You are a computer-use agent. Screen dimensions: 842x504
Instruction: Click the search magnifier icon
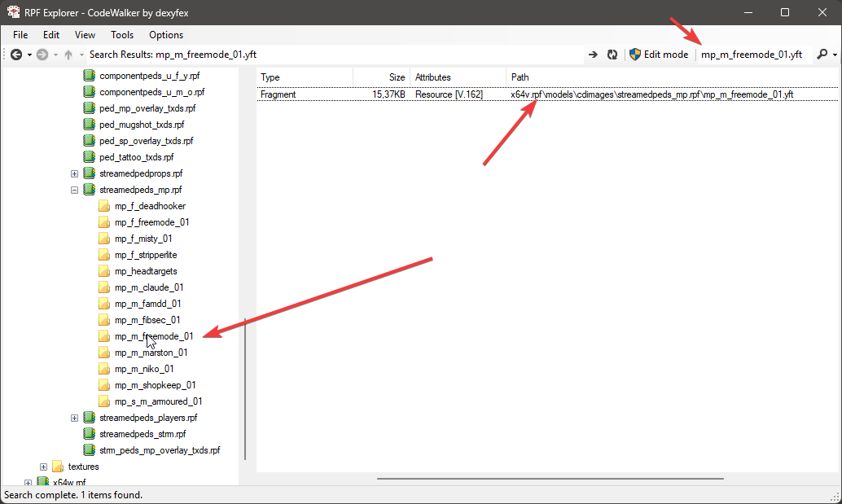click(822, 55)
